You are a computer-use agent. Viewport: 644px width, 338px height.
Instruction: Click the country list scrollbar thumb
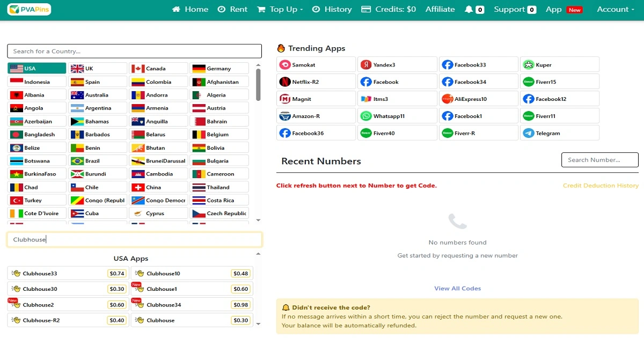click(x=258, y=85)
